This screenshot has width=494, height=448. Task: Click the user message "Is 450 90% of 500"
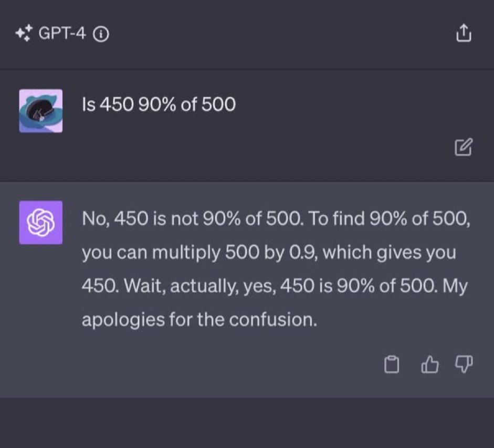159,105
